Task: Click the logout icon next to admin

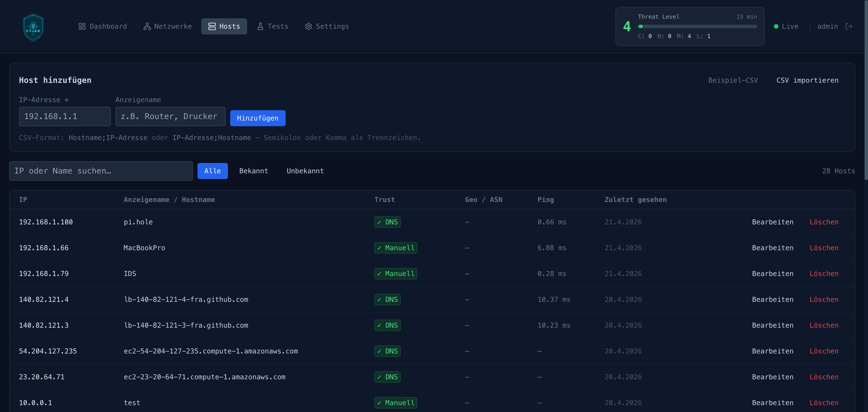Action: pos(849,26)
